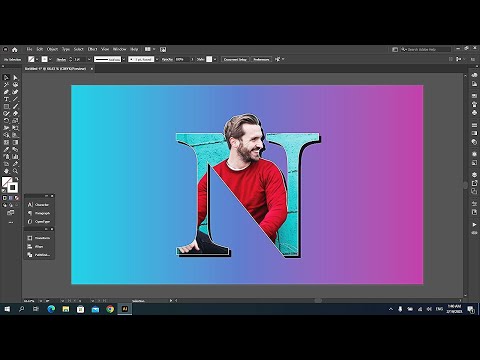480x360 pixels.
Task: Select the Column Graph tool
Action: coord(15,157)
